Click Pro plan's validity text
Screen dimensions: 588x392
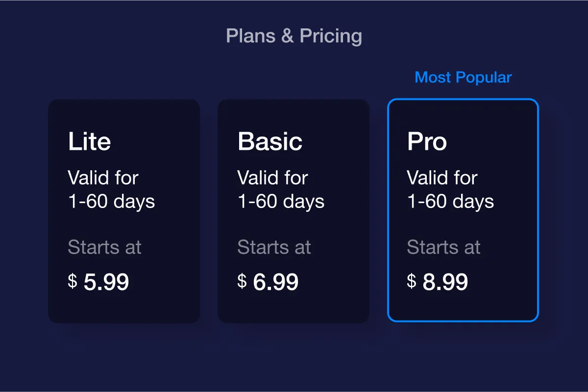(450, 189)
